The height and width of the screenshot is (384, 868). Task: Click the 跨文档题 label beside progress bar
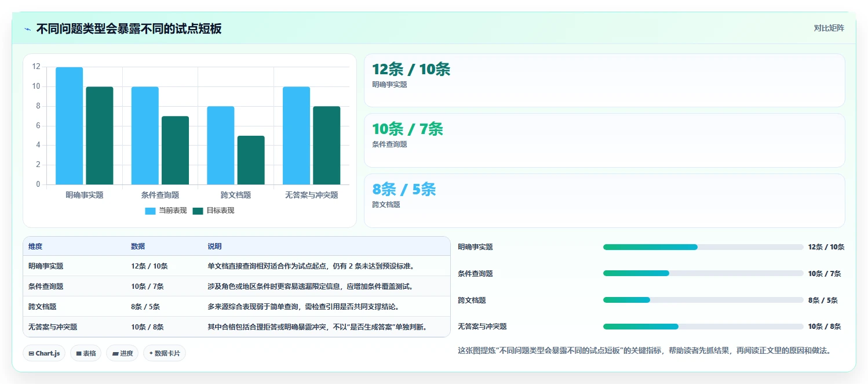[472, 300]
